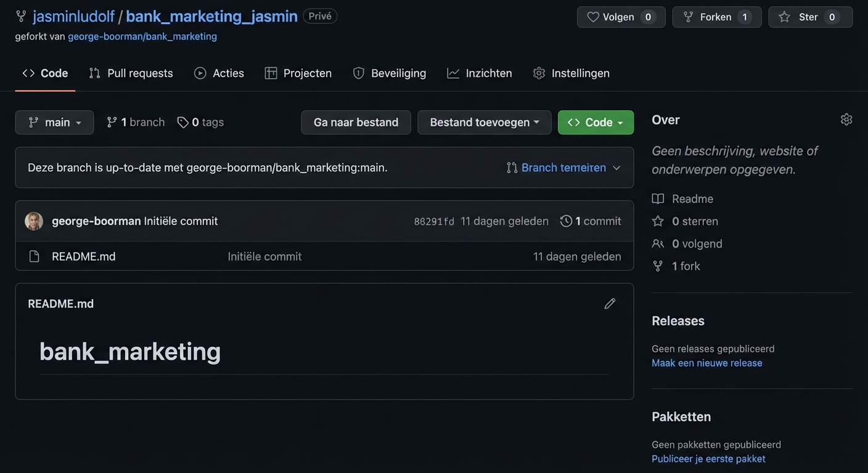Switch to the Pull requests tab
Screen dimensions: 868x473
coord(140,71)
